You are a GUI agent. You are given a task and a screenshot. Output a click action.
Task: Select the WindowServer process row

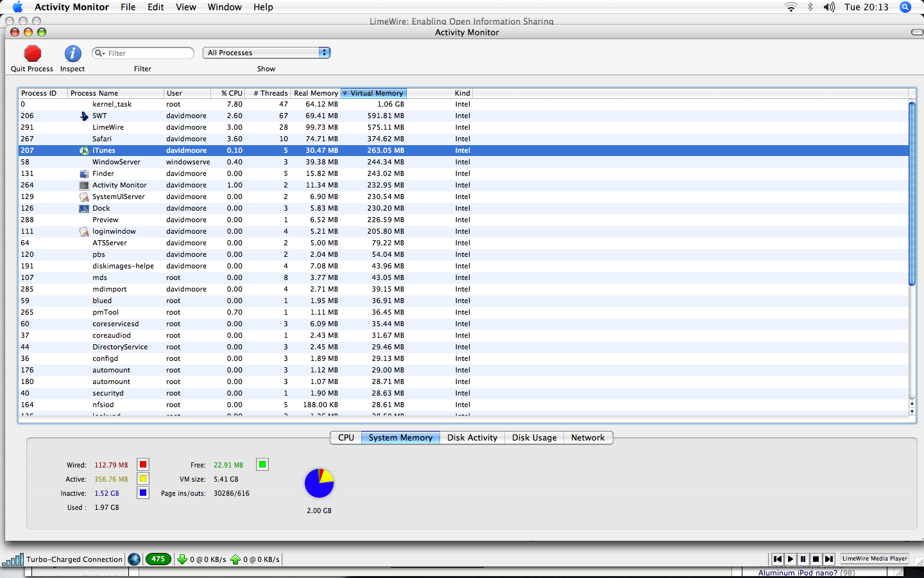coord(463,162)
